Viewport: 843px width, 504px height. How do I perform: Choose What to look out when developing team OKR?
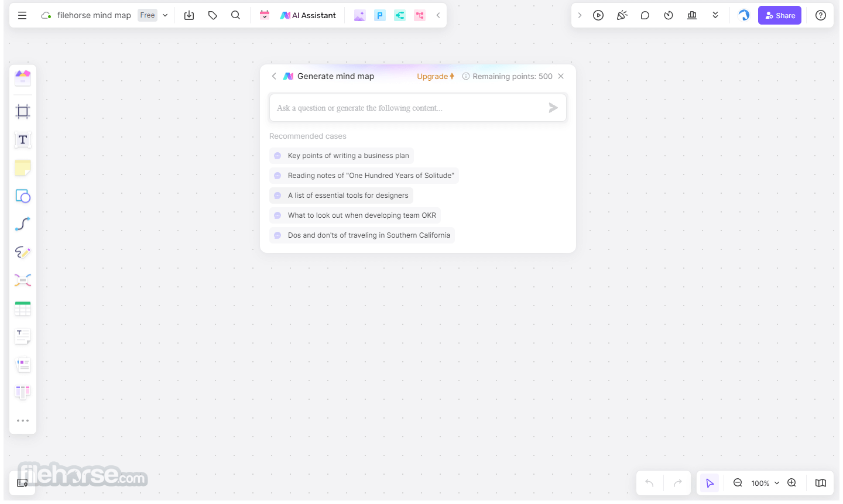point(355,215)
